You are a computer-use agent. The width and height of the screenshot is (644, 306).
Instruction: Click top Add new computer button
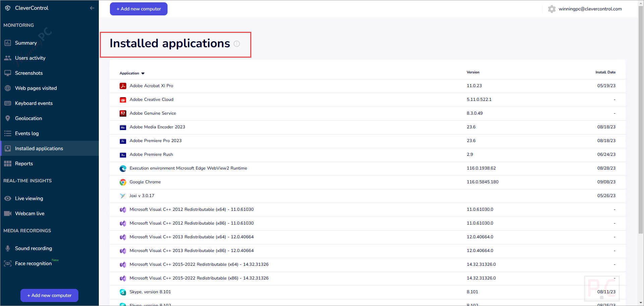139,9
